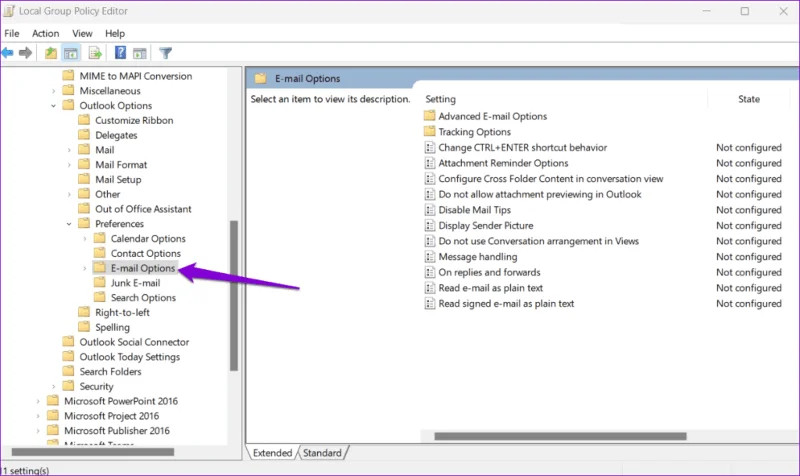800x476 pixels.
Task: Click the folder icon beside Outlook Social Connector
Action: tap(68, 342)
